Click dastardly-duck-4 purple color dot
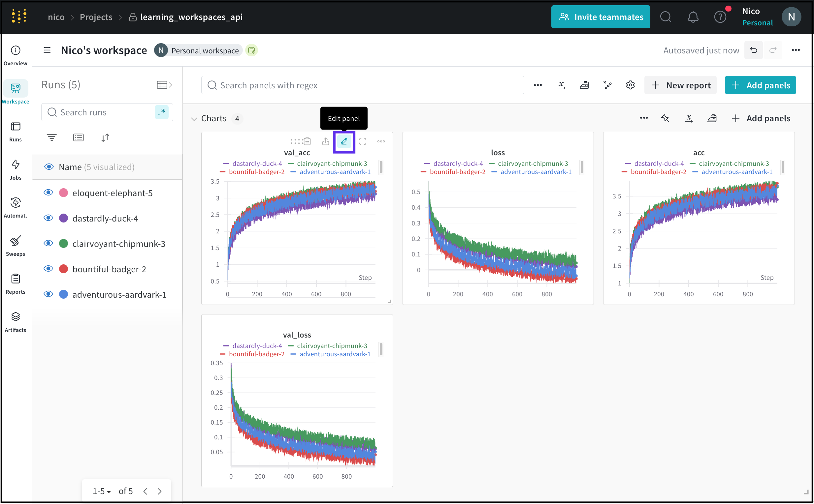Viewport: 814px width, 504px height. coord(63,218)
